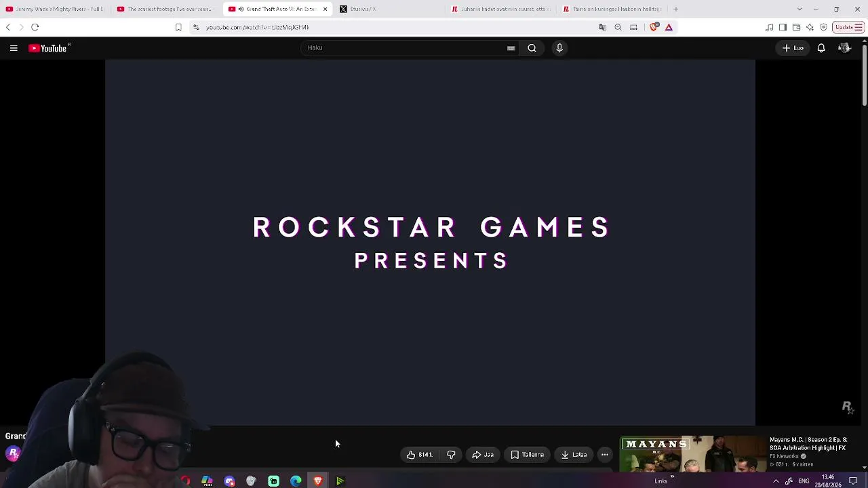This screenshot has width=868, height=488.
Task: Open the zoom level magnifier icon
Action: click(618, 27)
